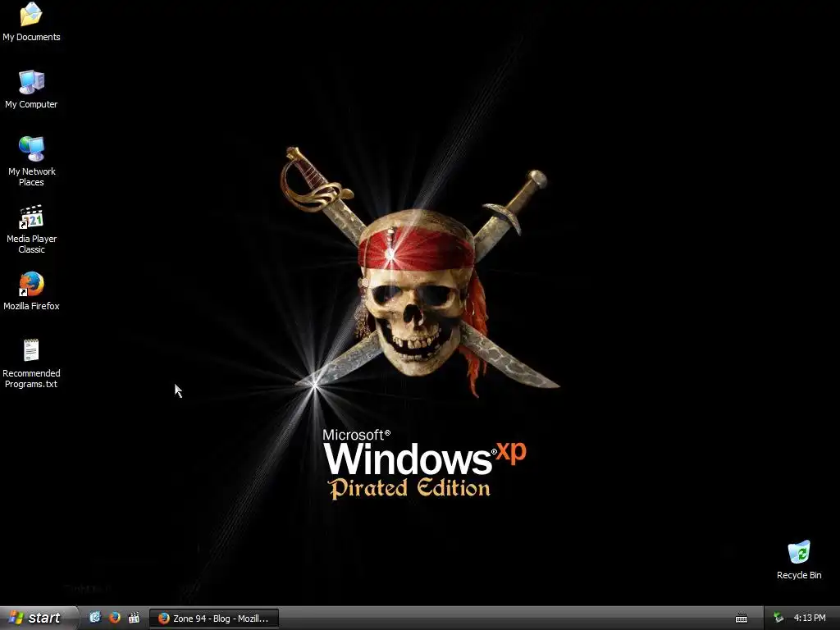
Task: Click the on-screen keyboard tray icon
Action: [x=742, y=619]
